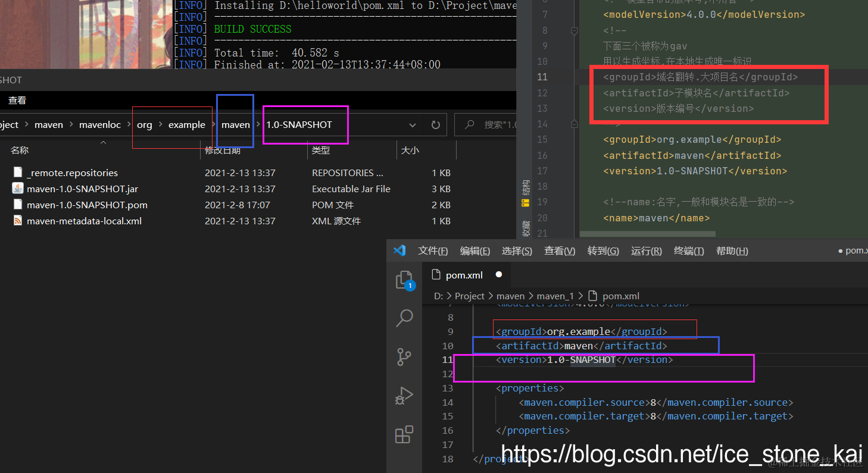868x473 pixels.
Task: Click the <name>maven</name> line in the IDE
Action: coord(656,218)
